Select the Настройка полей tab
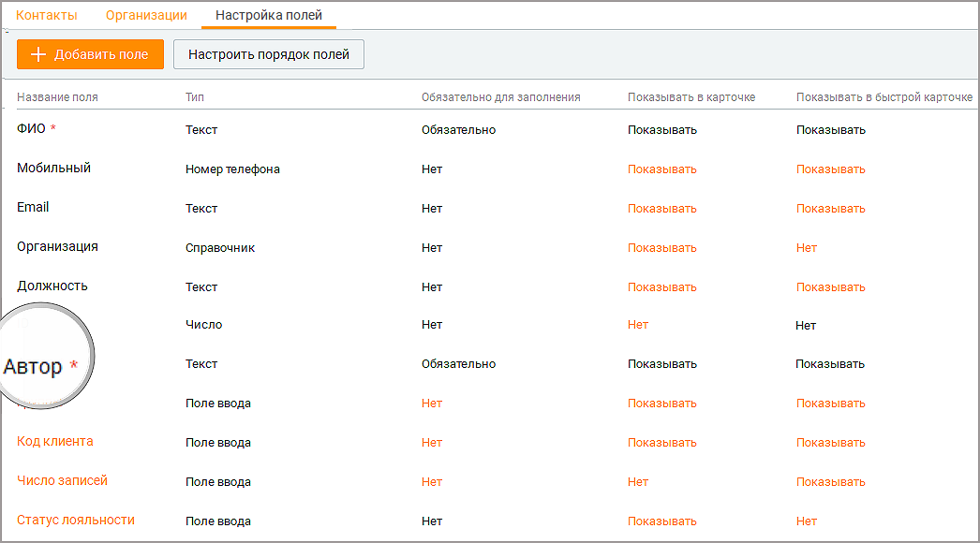Viewport: 980px width, 543px height. (269, 15)
